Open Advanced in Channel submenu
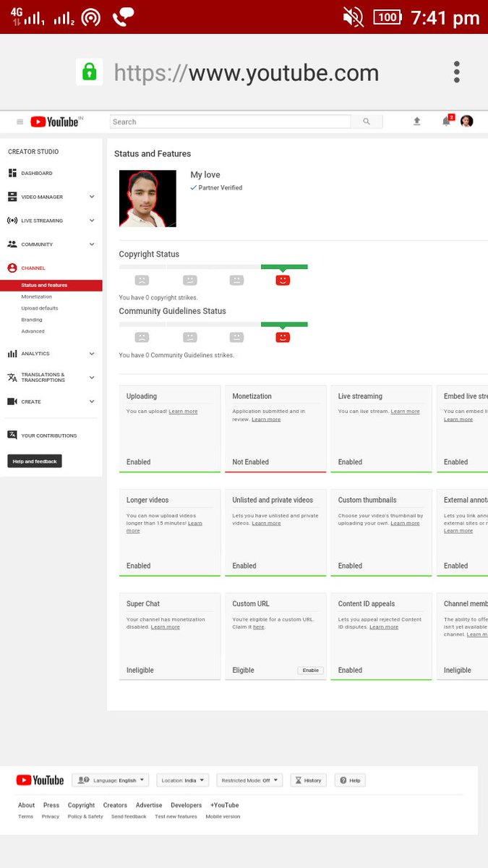The image size is (488, 868). click(x=33, y=331)
